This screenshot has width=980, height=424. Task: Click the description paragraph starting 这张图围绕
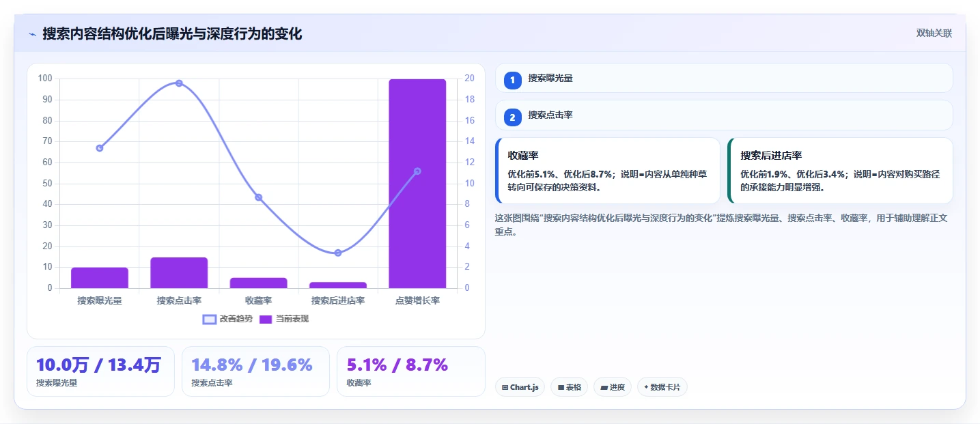[x=721, y=225]
